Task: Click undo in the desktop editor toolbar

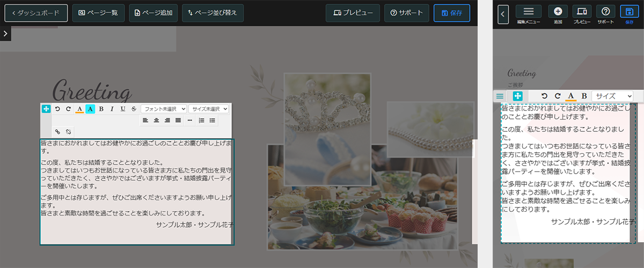Action: tap(57, 109)
